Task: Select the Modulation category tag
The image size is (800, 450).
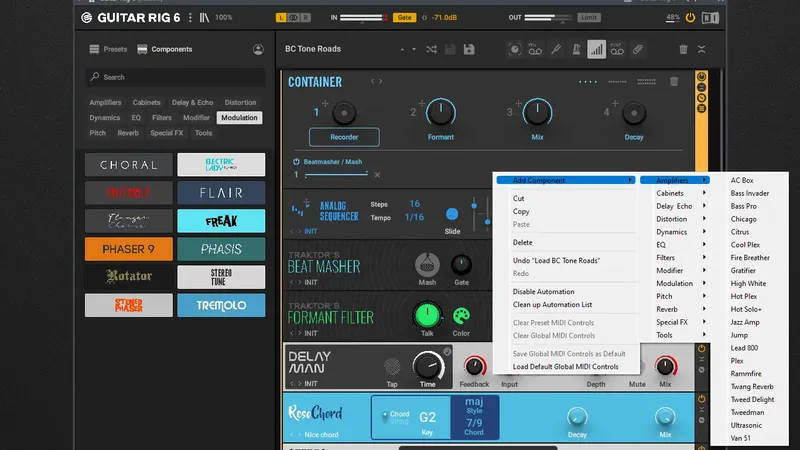Action: 239,118
